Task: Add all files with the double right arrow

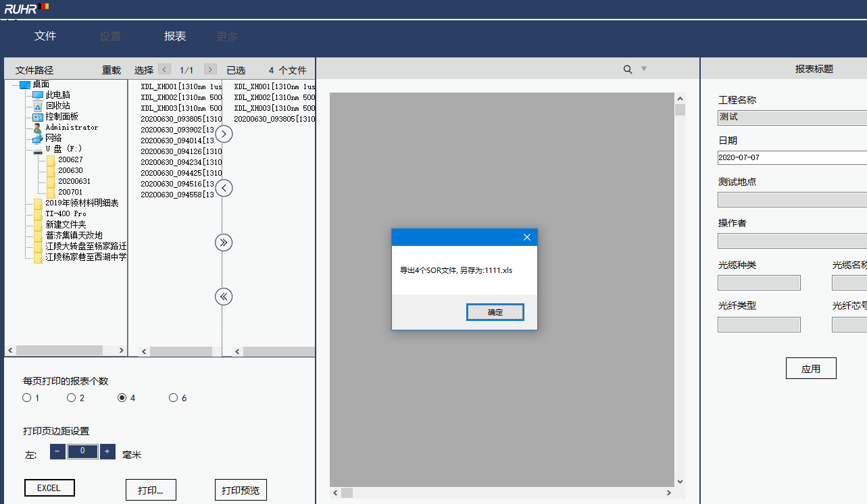Action: (224, 242)
